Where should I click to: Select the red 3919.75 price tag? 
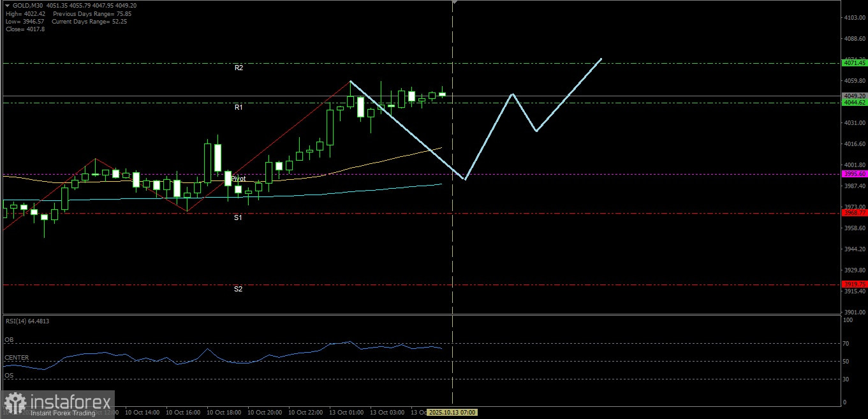pos(854,284)
